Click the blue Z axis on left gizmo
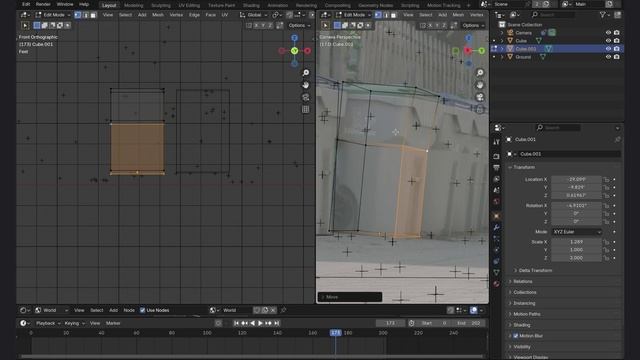The height and width of the screenshot is (360, 640). tap(294, 38)
